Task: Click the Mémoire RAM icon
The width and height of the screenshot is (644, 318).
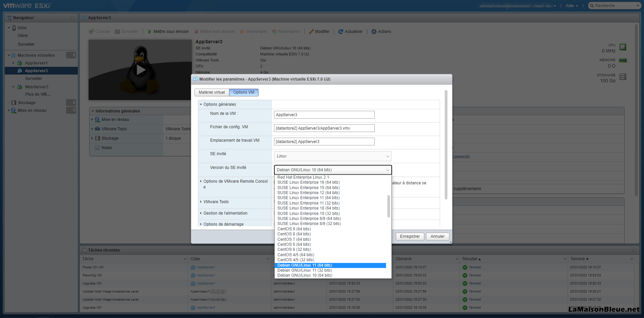Action: coord(623,60)
